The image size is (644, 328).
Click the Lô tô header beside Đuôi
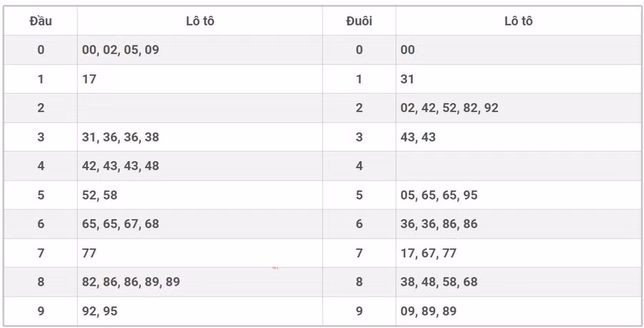[518, 21]
